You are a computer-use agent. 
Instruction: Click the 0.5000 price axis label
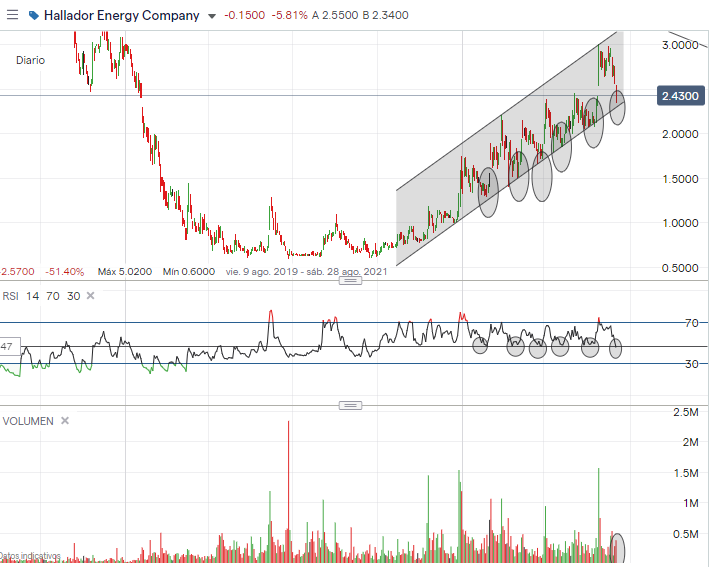[x=680, y=268]
